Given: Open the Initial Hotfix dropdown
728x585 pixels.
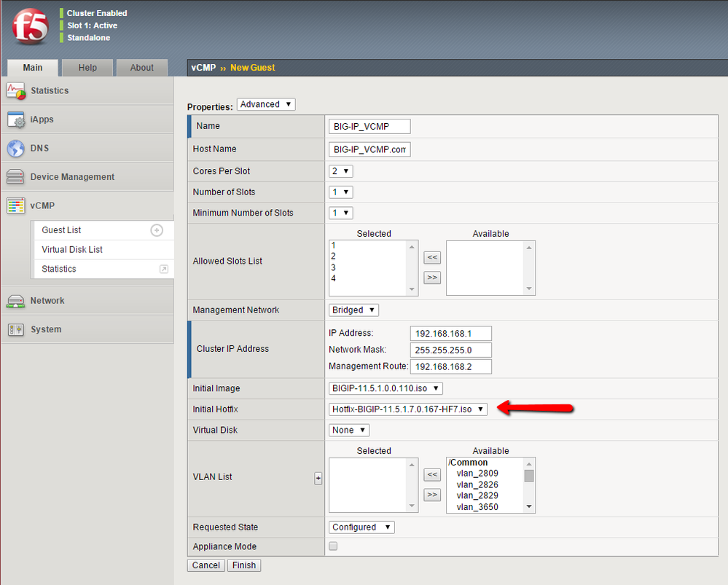Looking at the screenshot, I should point(408,409).
